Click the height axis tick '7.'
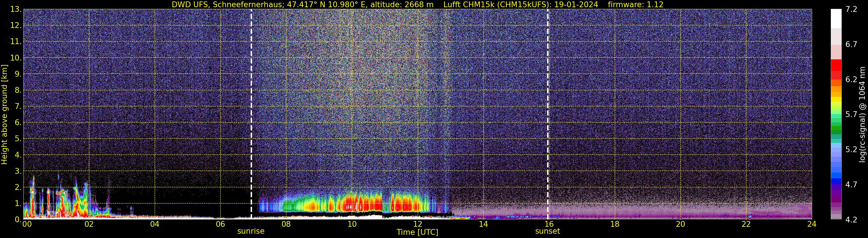Image resolution: width=868 pixels, height=238 pixels. [18, 107]
